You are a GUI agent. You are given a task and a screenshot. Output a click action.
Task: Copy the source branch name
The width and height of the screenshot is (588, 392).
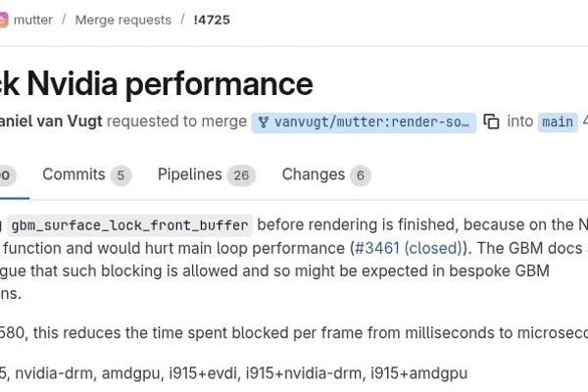492,122
